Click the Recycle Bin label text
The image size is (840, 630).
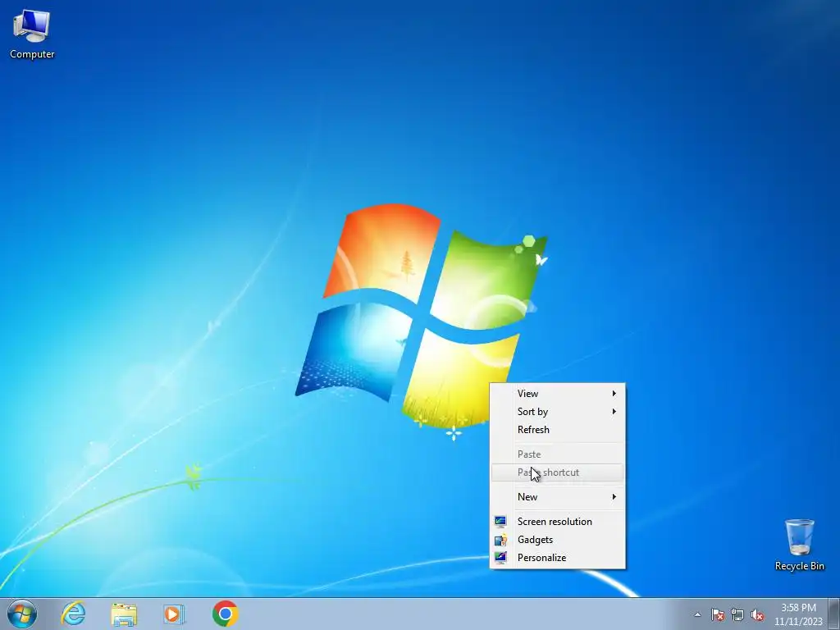click(x=799, y=566)
